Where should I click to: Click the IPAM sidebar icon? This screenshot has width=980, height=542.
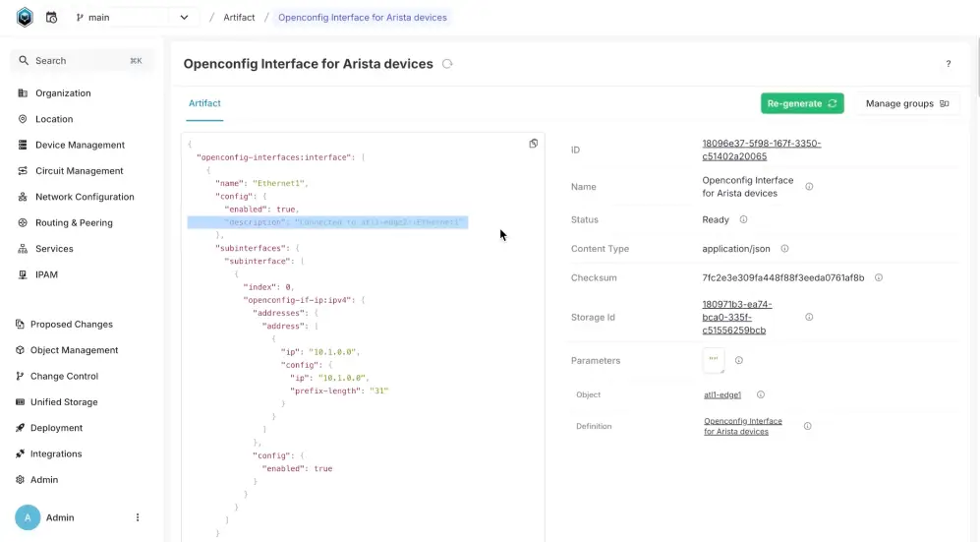pos(23,274)
